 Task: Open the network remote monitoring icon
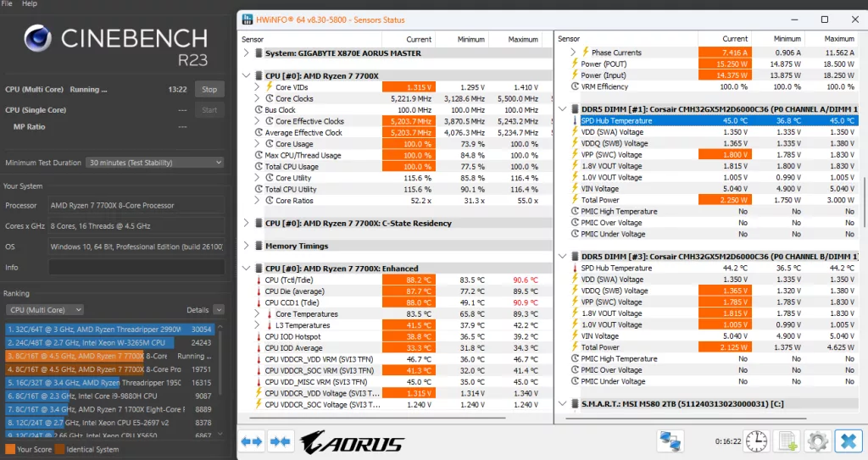670,441
